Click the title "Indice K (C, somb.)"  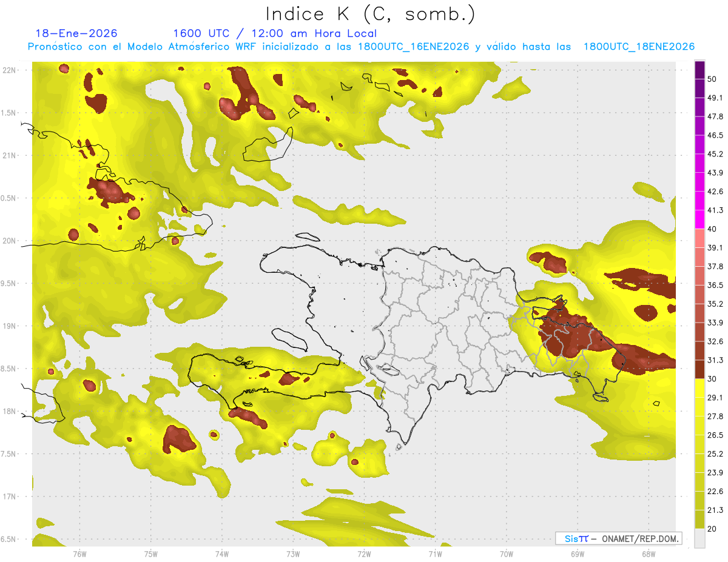tap(371, 14)
